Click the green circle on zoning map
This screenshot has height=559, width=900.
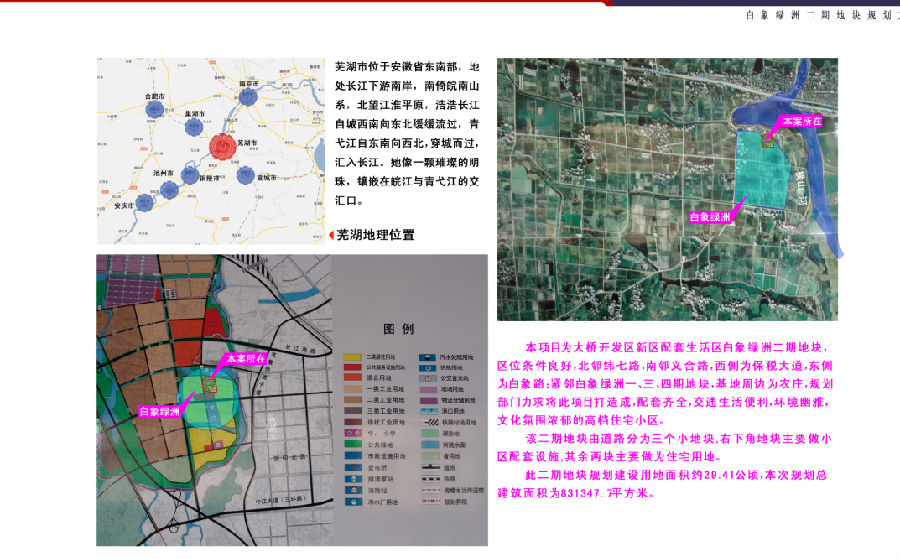pyautogui.click(x=208, y=400)
